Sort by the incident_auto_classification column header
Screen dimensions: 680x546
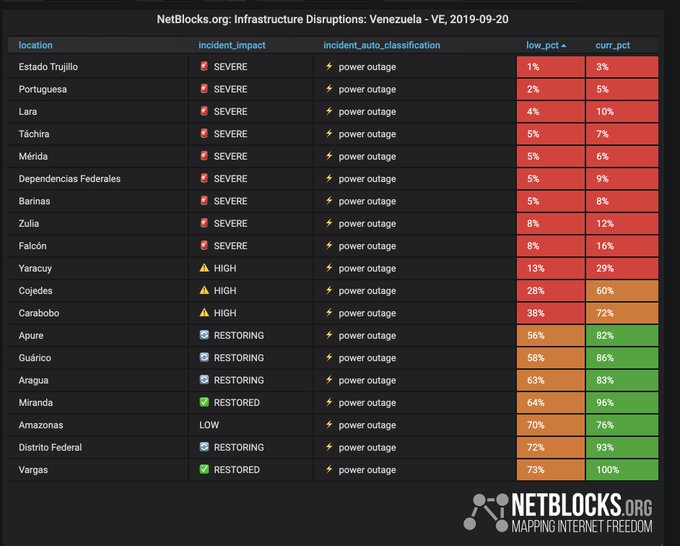point(382,45)
